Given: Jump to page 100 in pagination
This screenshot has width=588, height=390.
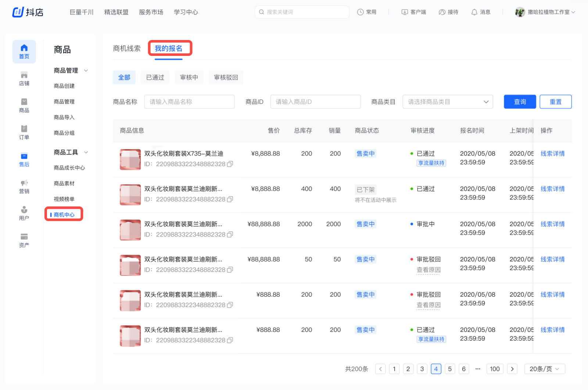Looking at the screenshot, I should pos(495,369).
